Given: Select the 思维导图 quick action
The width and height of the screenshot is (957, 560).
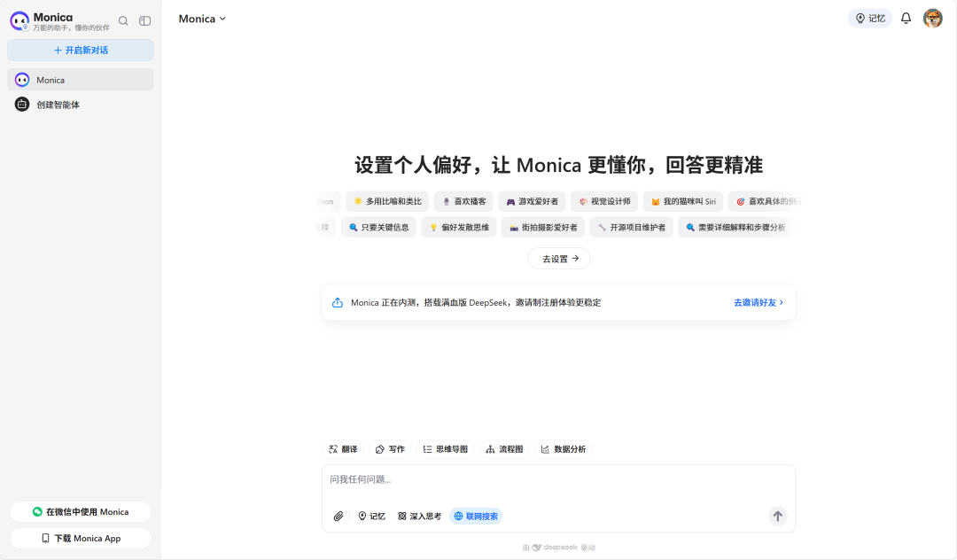Looking at the screenshot, I should click(446, 449).
